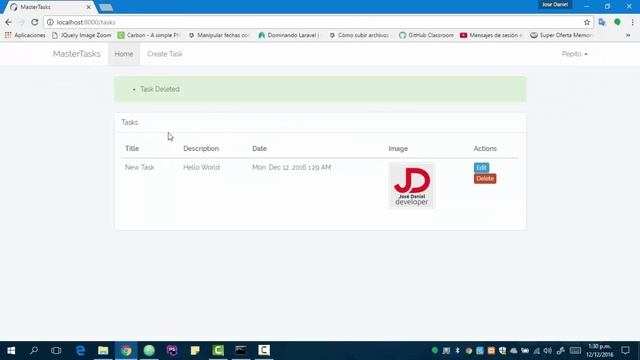Image resolution: width=640 pixels, height=360 pixels.
Task: Open the Dominando Laravel bookmark
Action: click(x=289, y=36)
